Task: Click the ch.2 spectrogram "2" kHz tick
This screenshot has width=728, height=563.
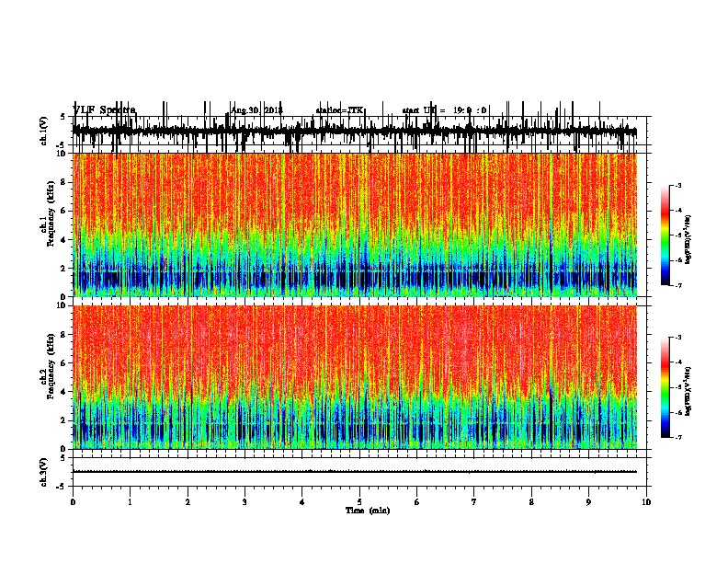Action: pos(63,420)
